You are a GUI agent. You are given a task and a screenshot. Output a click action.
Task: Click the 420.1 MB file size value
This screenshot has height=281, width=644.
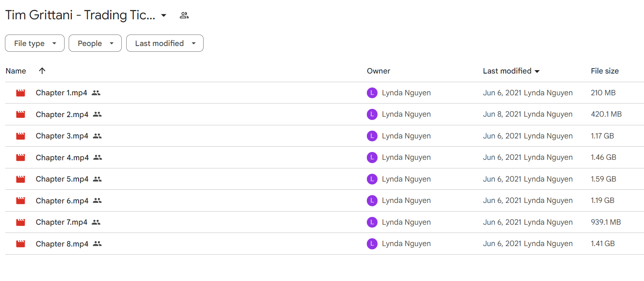606,114
